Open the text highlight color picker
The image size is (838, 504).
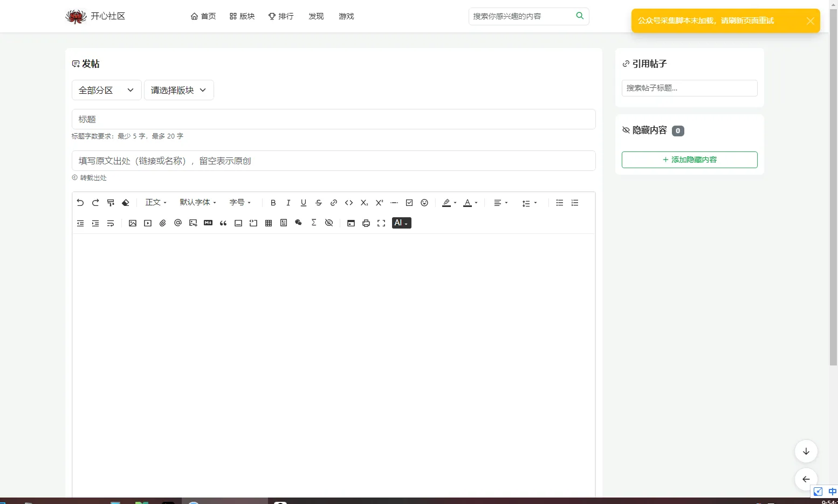[x=449, y=203]
